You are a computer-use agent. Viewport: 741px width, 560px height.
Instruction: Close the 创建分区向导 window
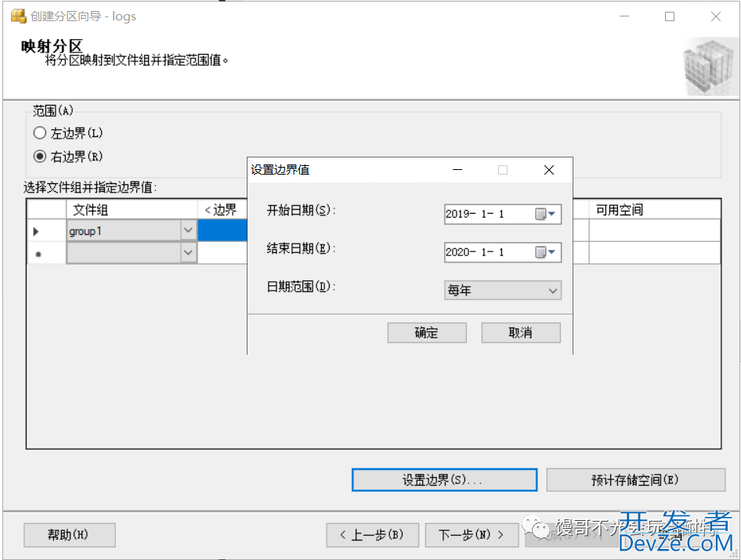point(715,16)
